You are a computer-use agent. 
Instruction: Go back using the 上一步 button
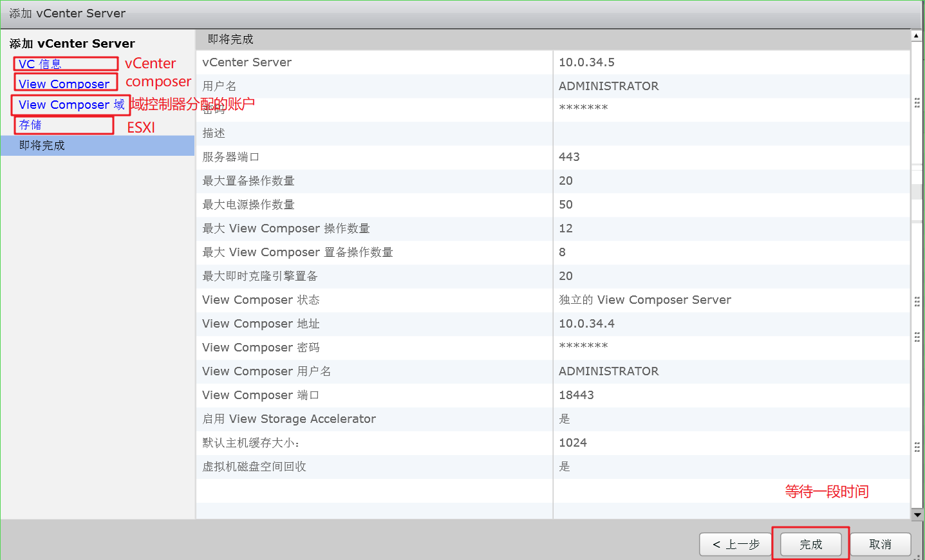(735, 544)
